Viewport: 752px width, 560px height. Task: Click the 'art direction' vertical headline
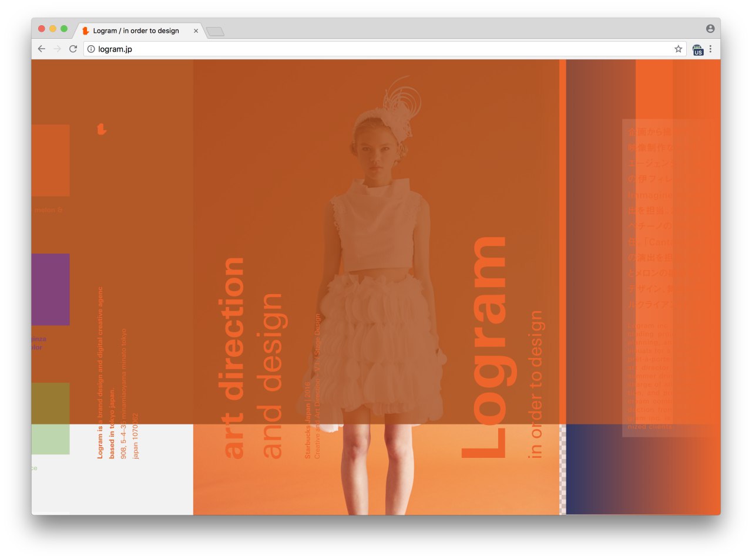click(x=232, y=357)
